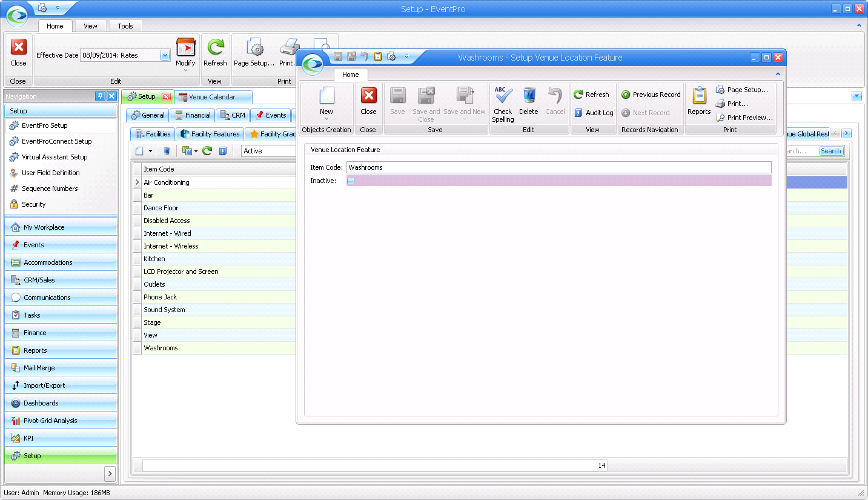The width and height of the screenshot is (868, 500).
Task: Close the Setup document tab with red X
Action: (x=166, y=97)
